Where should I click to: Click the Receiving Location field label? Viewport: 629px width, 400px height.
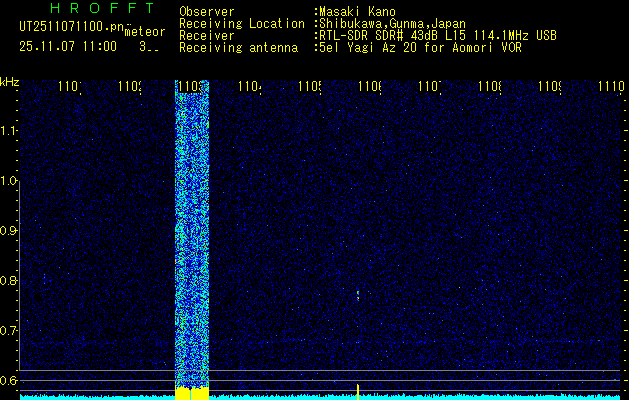(x=241, y=23)
